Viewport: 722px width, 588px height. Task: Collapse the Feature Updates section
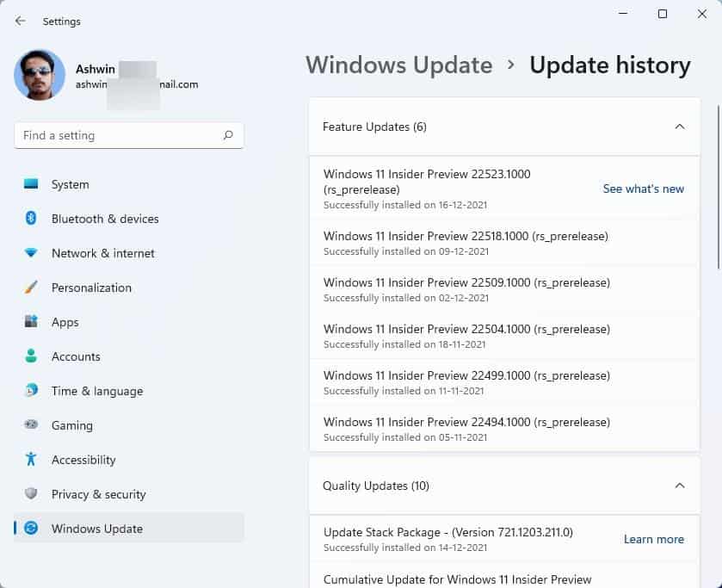(679, 127)
